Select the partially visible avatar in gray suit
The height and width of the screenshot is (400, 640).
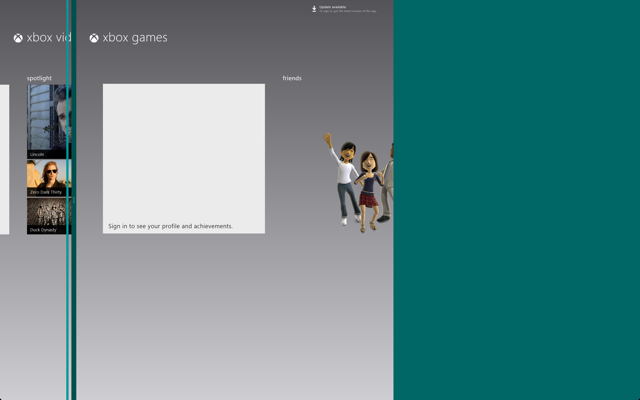(x=387, y=182)
